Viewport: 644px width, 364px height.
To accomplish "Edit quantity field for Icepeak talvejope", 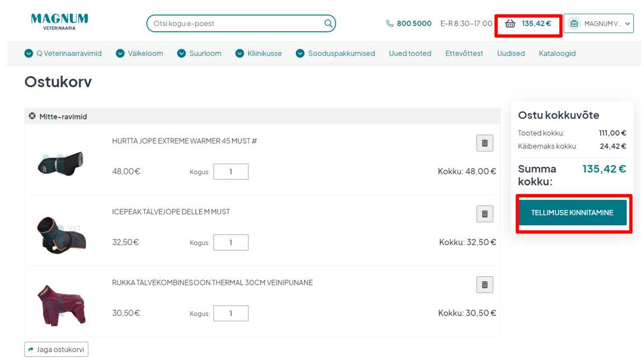I will coord(231,242).
